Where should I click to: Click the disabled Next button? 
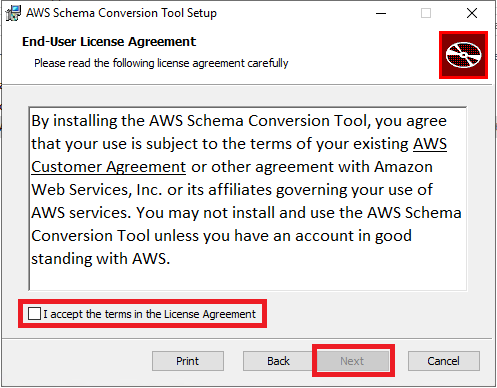coord(352,361)
